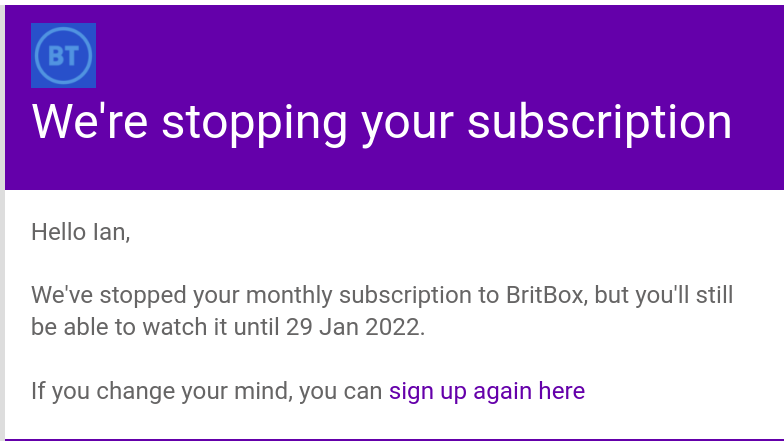The width and height of the screenshot is (784, 441).
Task: Select the "Hello Ian," greeting line
Action: pyautogui.click(x=81, y=232)
